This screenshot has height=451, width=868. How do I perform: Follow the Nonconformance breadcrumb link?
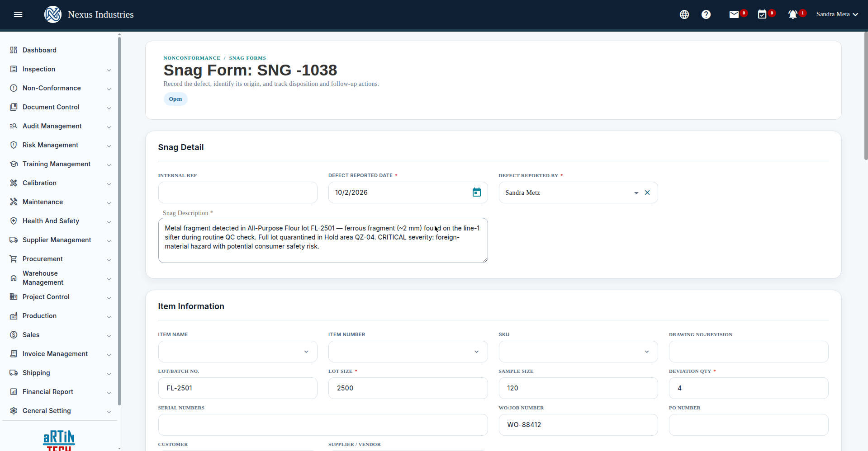point(192,58)
